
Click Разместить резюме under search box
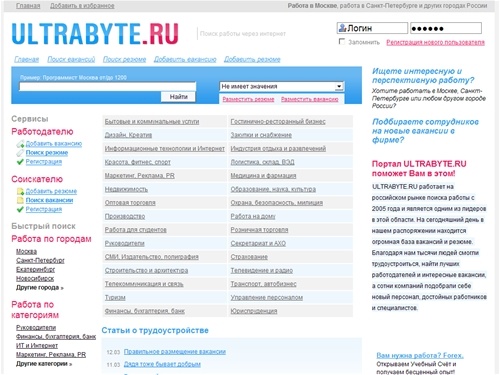[248, 99]
